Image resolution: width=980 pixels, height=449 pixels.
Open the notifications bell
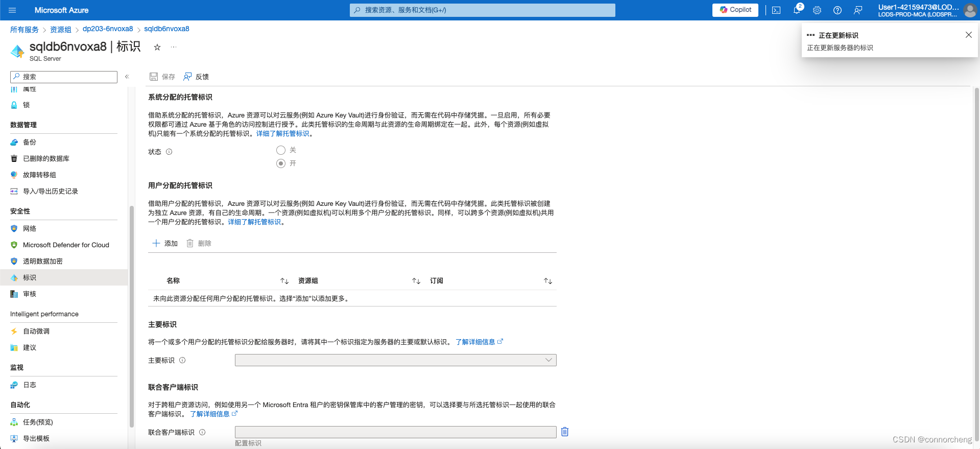pyautogui.click(x=797, y=10)
